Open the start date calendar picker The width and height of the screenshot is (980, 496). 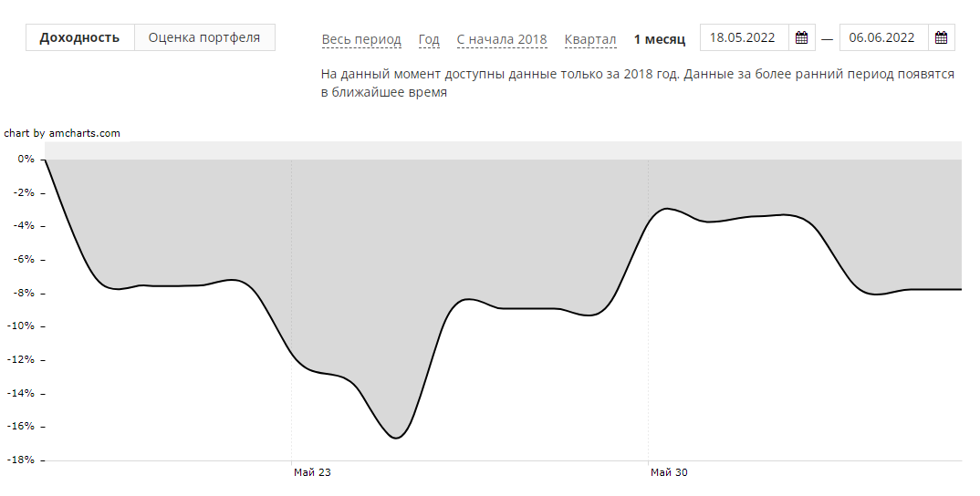pos(802,38)
